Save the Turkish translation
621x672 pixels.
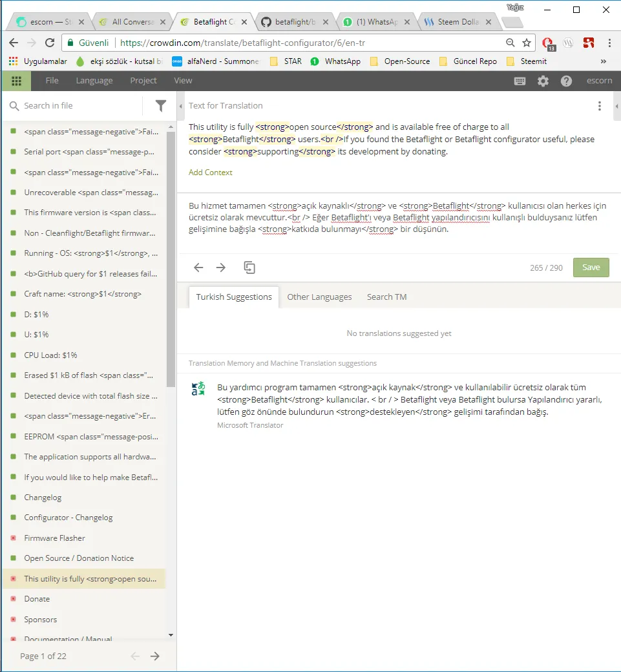click(x=591, y=268)
